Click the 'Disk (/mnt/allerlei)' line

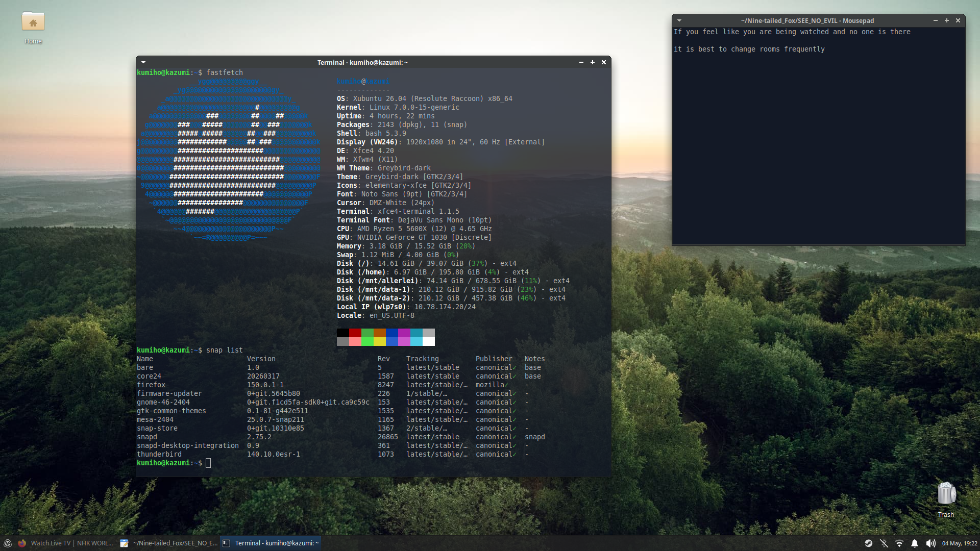(453, 281)
